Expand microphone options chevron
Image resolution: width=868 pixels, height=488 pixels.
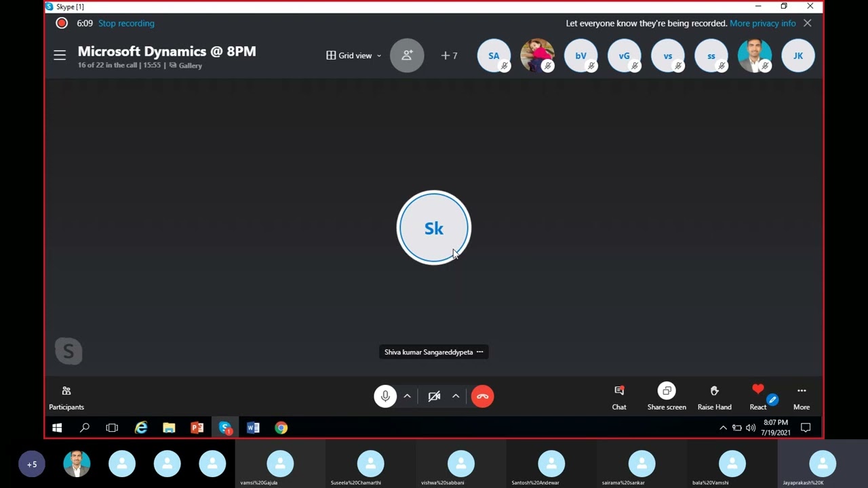point(407,396)
